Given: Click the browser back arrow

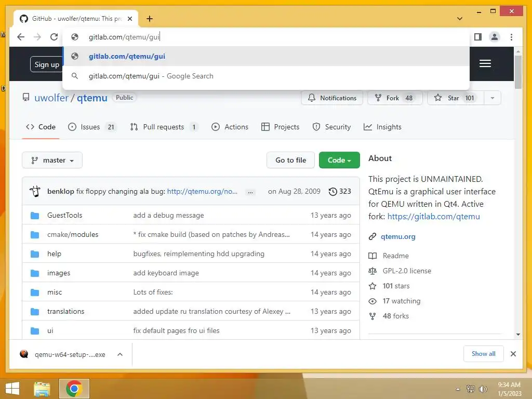Looking at the screenshot, I should coord(21,37).
